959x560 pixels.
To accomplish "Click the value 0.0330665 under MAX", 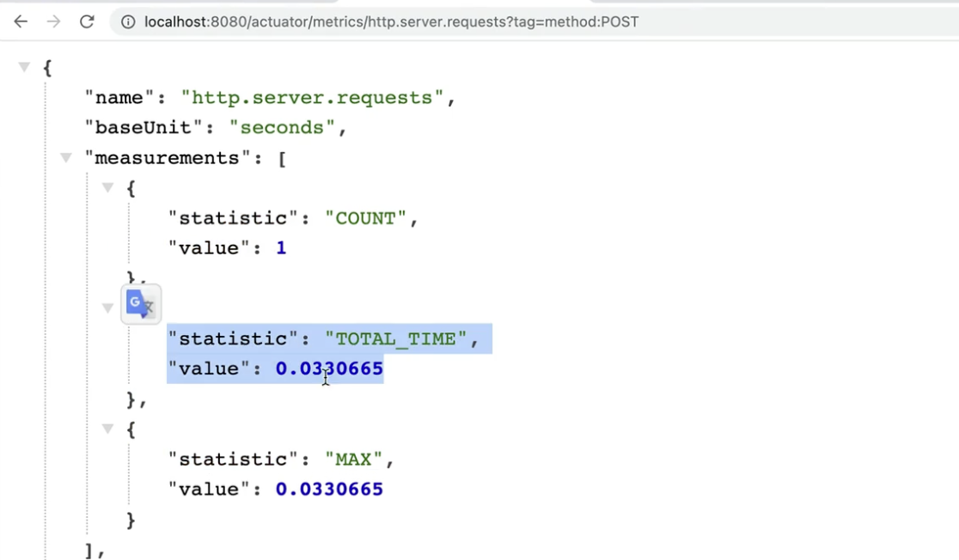I will [329, 489].
